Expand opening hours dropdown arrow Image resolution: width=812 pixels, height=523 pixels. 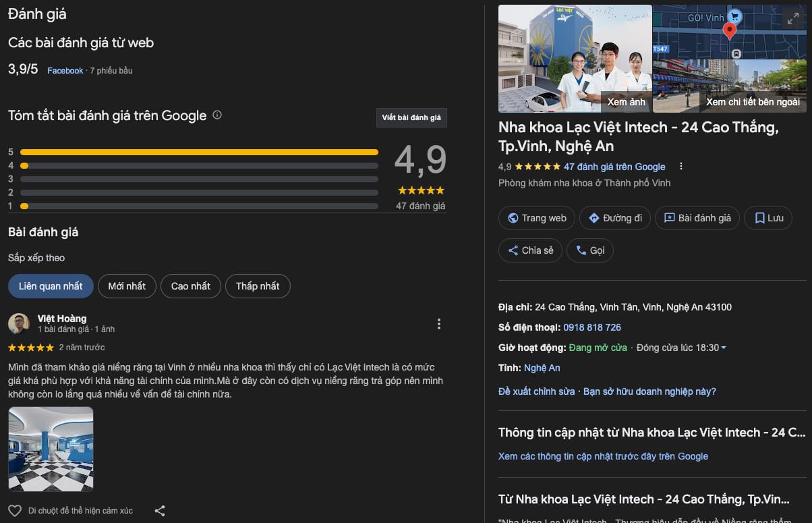[724, 348]
